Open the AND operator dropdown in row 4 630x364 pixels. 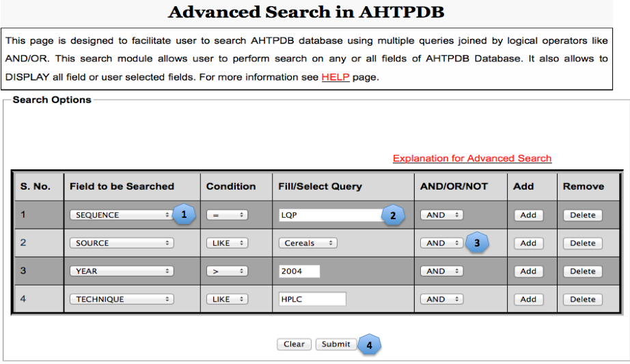point(441,299)
